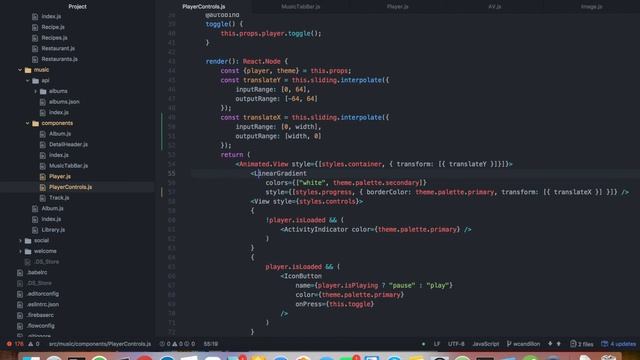The height and width of the screenshot is (360, 640).
Task: Click the render() method name in code
Action: (x=216, y=61)
